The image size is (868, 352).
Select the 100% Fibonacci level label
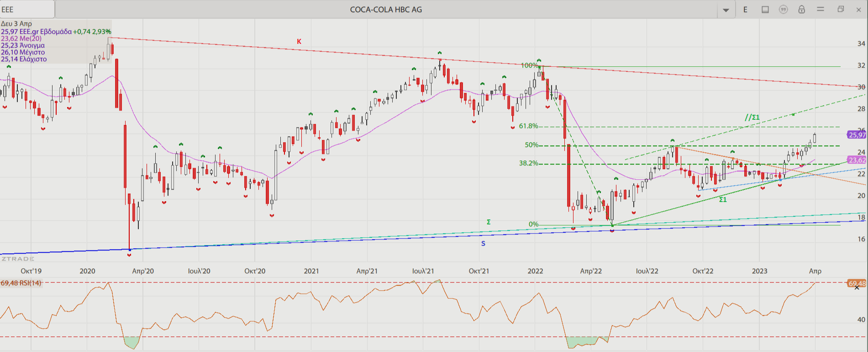(529, 65)
